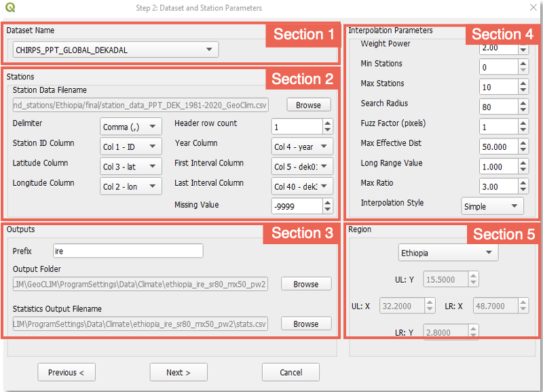
Task: Open the Dataset Name dropdown
Action: point(115,50)
